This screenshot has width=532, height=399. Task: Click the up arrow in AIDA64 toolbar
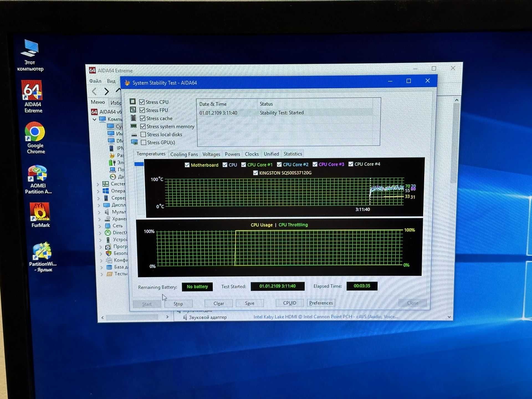[x=118, y=90]
